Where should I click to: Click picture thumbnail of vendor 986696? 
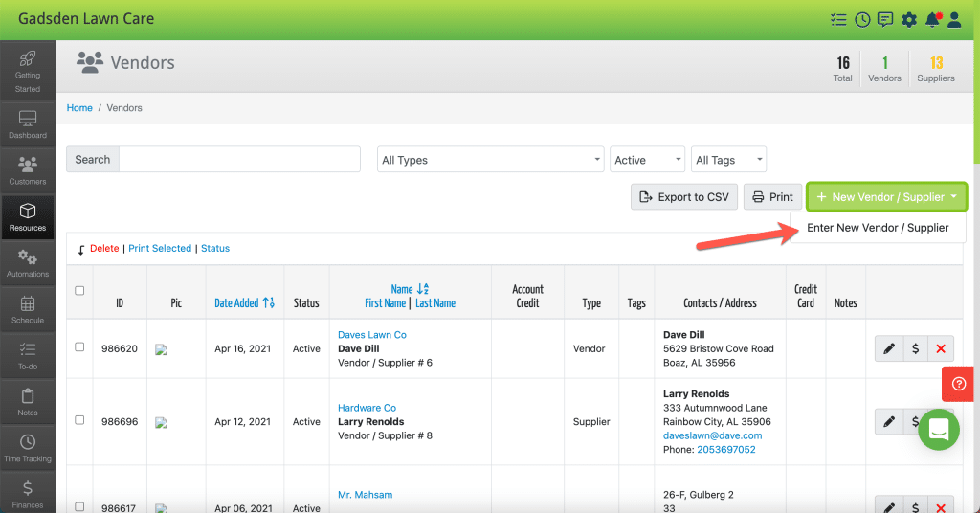click(x=161, y=423)
